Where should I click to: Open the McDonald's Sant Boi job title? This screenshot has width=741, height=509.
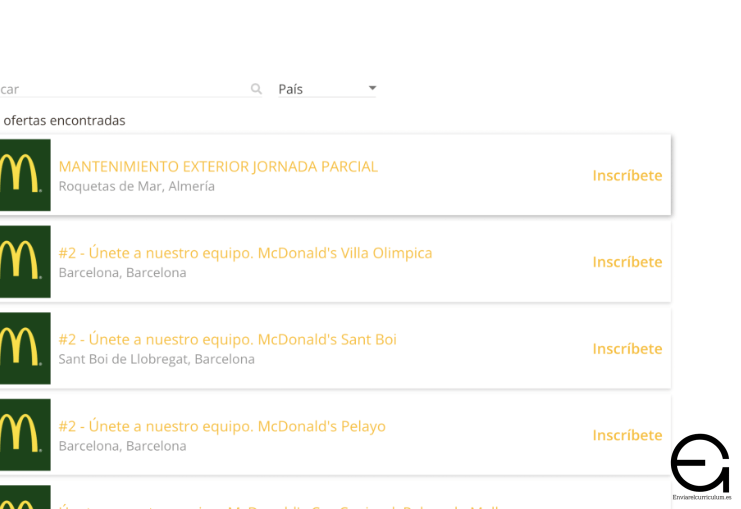pos(227,339)
